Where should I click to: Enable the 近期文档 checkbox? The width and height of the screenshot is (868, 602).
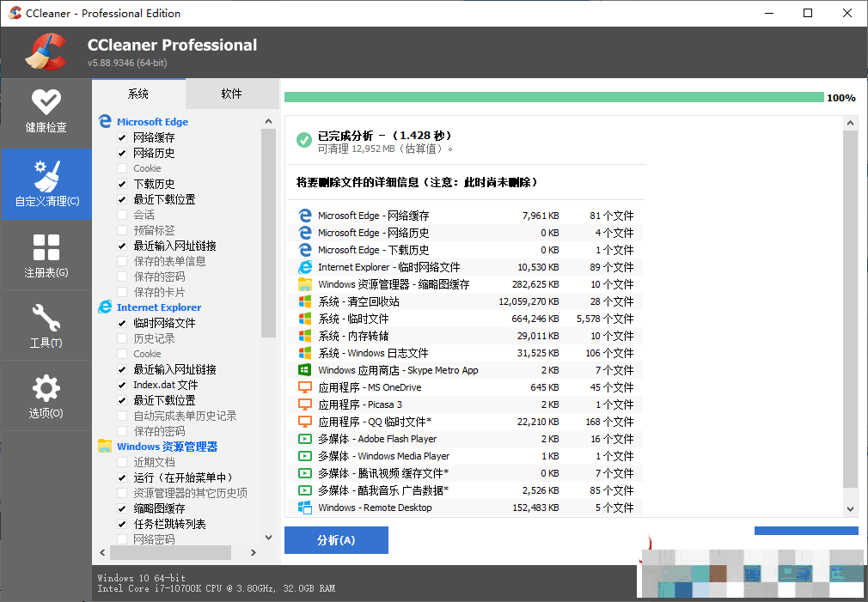coord(122,462)
